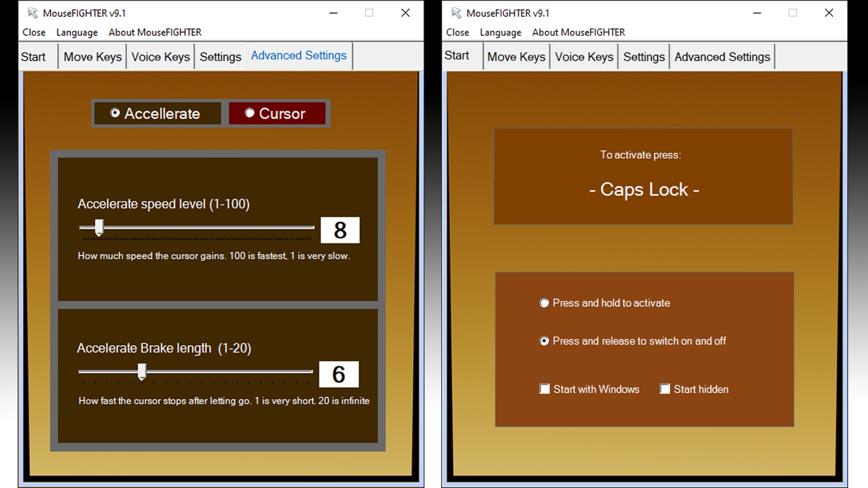Screen dimensions: 868x488
Task: Choose Press and release to switch on/off
Action: 544,341
